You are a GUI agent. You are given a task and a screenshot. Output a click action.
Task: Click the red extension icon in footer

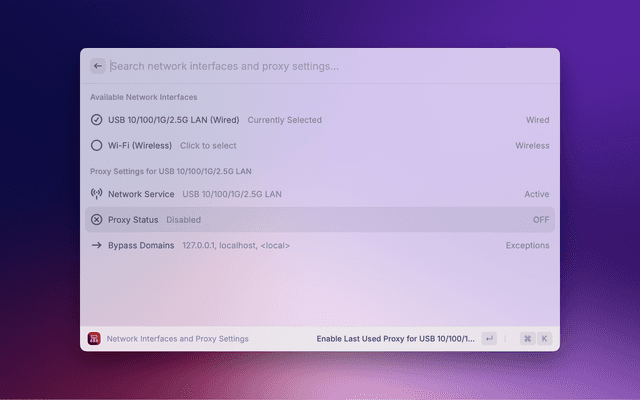tap(94, 339)
